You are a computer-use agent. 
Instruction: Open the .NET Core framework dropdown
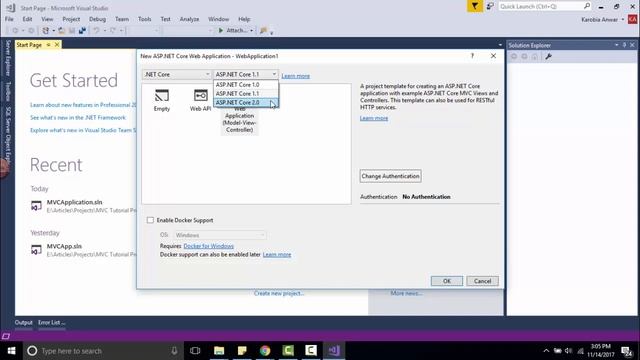pos(177,74)
